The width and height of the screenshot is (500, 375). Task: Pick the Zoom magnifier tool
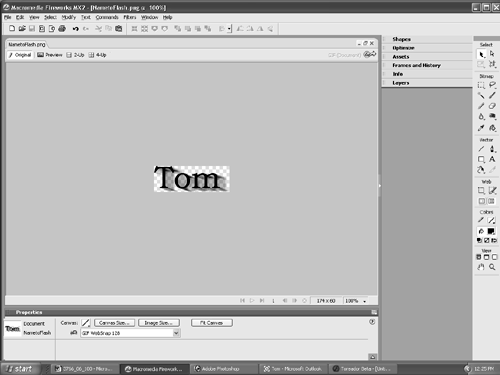click(x=492, y=267)
